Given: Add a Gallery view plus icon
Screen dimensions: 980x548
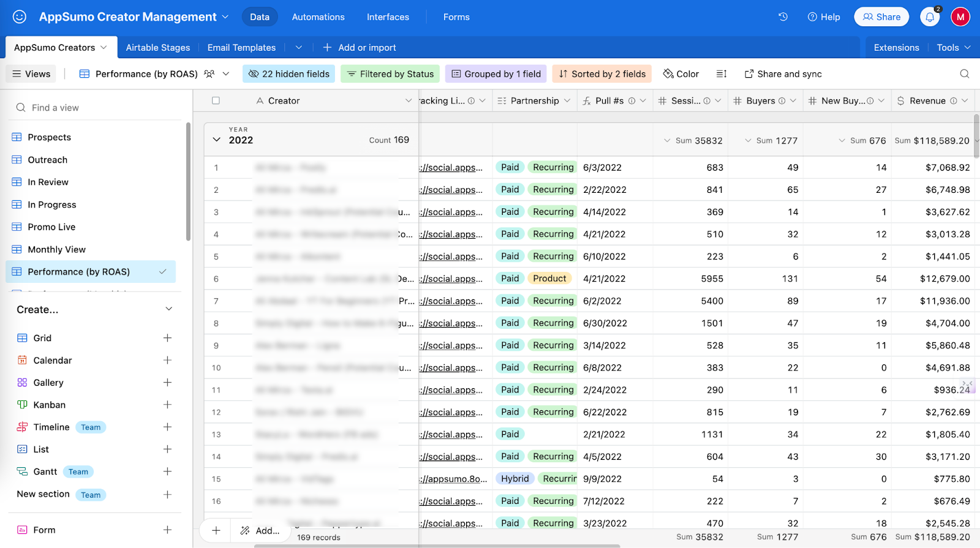Looking at the screenshot, I should point(167,382).
